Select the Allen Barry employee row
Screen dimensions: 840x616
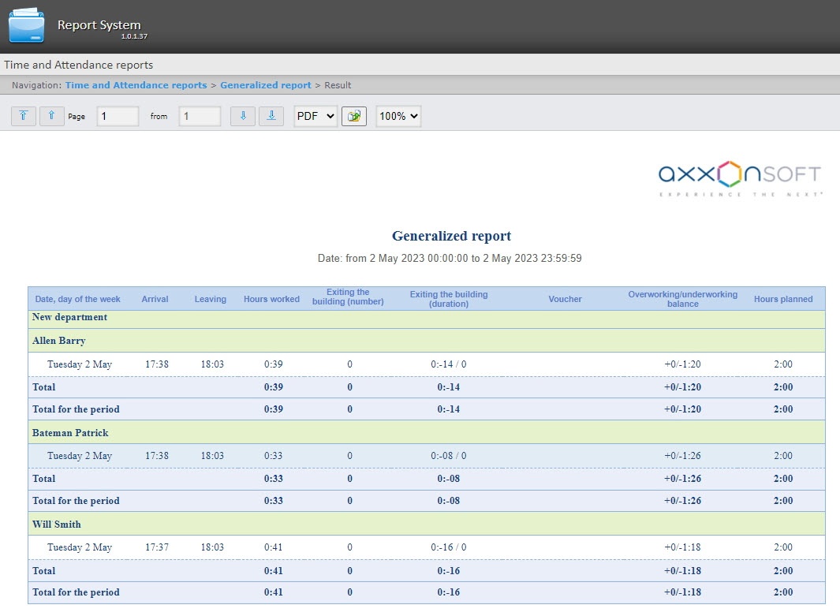click(59, 341)
